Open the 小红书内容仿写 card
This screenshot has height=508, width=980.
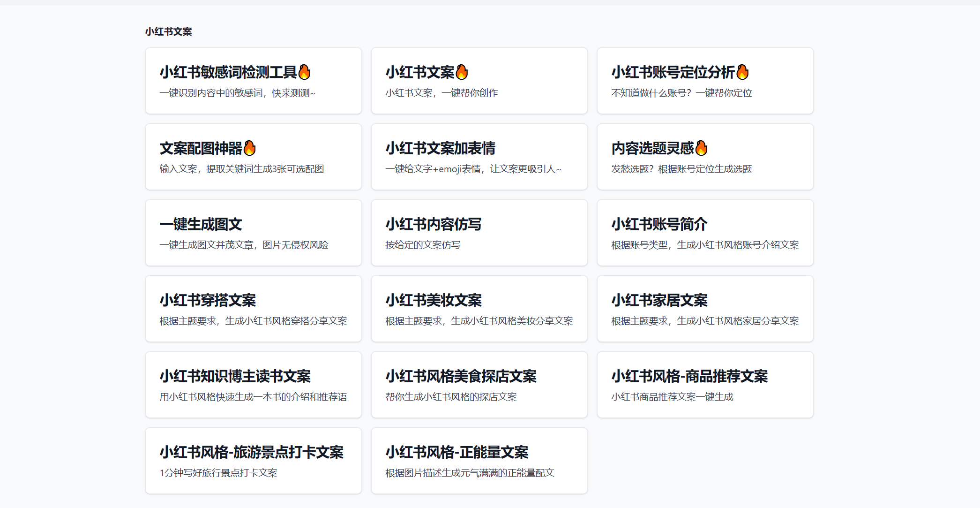(x=479, y=233)
